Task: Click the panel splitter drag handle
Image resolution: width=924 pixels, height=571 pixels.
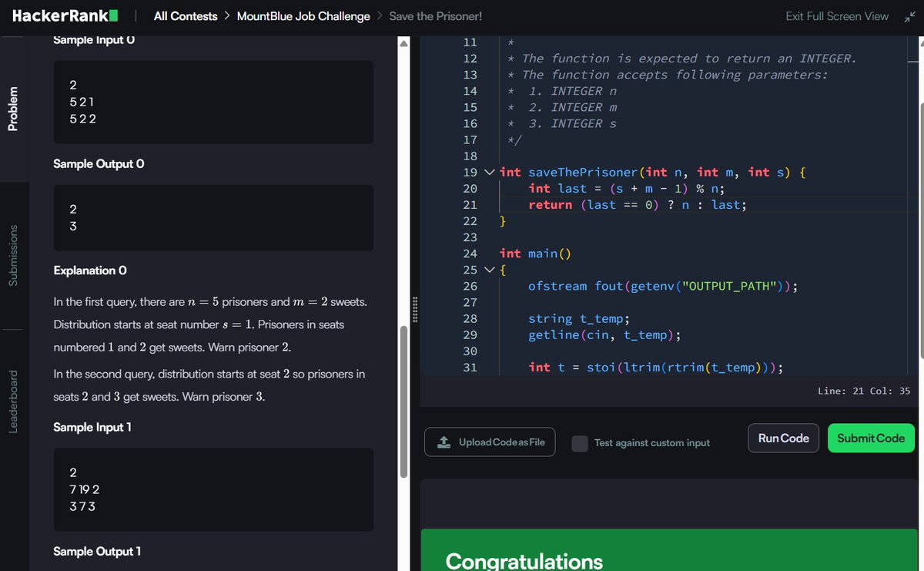Action: coord(415,310)
